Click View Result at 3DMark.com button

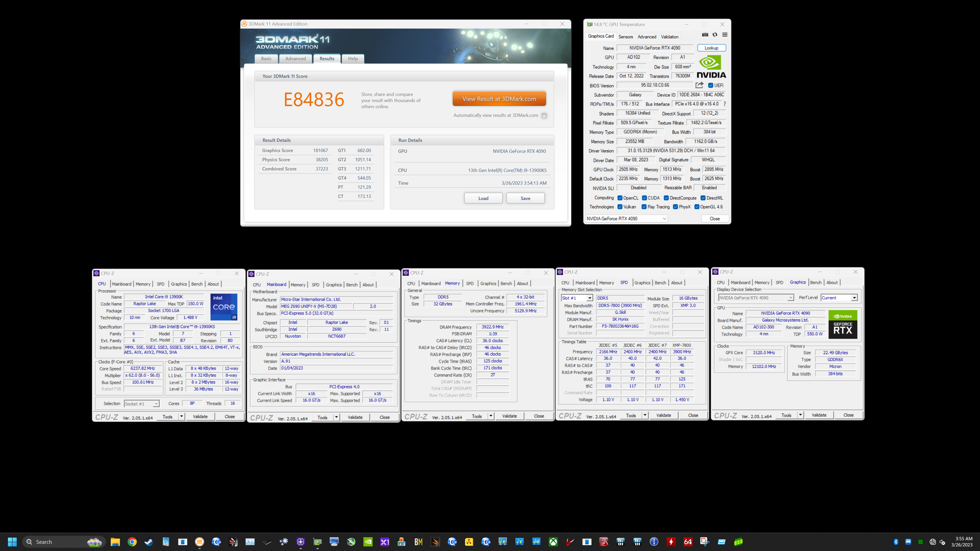tap(499, 99)
